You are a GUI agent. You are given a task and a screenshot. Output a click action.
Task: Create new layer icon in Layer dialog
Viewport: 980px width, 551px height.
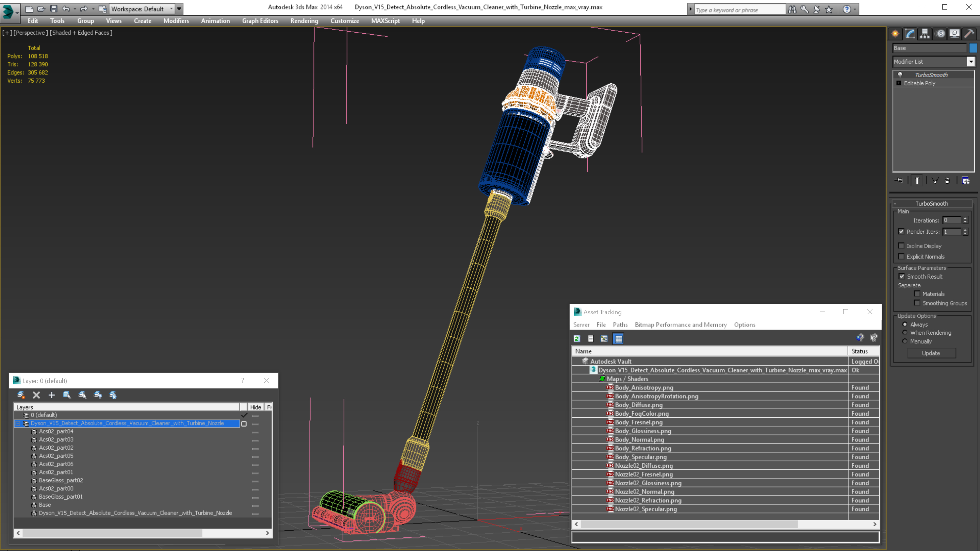[21, 395]
